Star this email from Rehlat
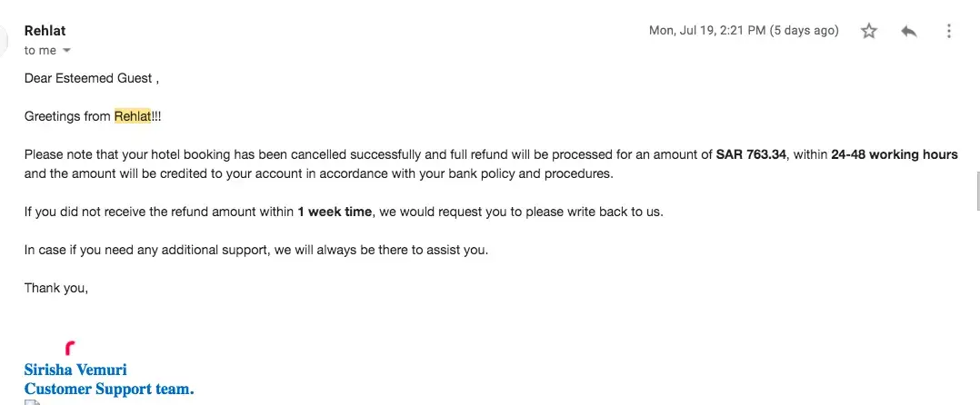 pos(869,31)
